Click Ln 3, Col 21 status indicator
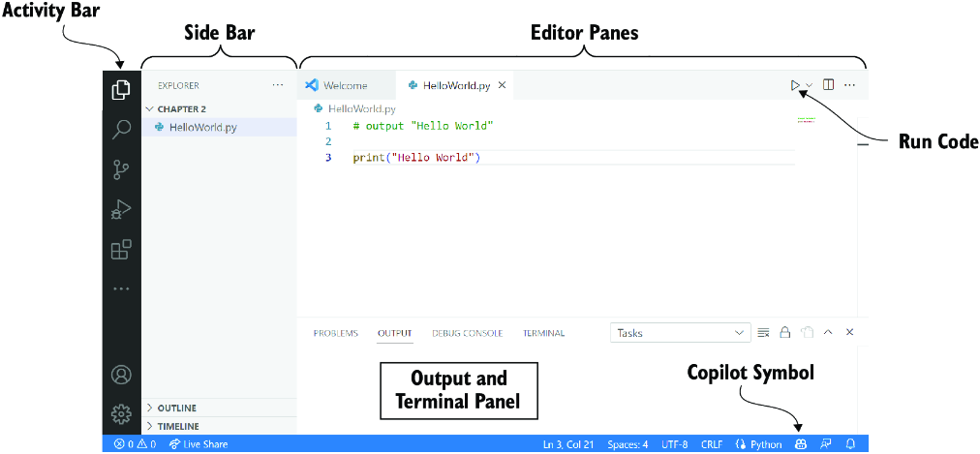 point(568,444)
